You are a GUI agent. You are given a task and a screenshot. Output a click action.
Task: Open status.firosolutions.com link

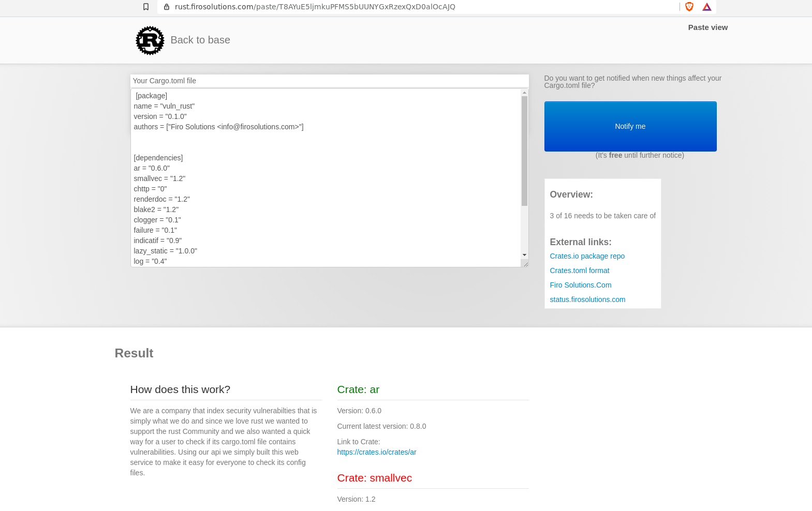click(x=587, y=299)
